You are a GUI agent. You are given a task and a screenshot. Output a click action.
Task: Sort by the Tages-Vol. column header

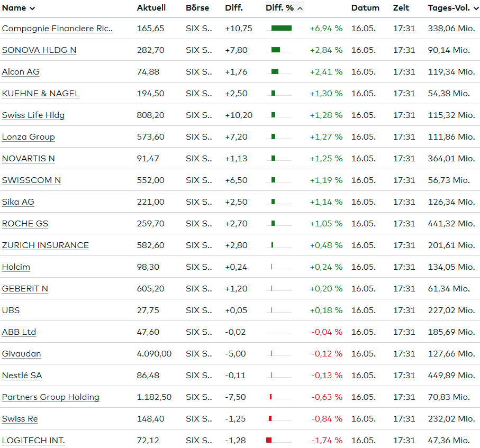point(453,8)
